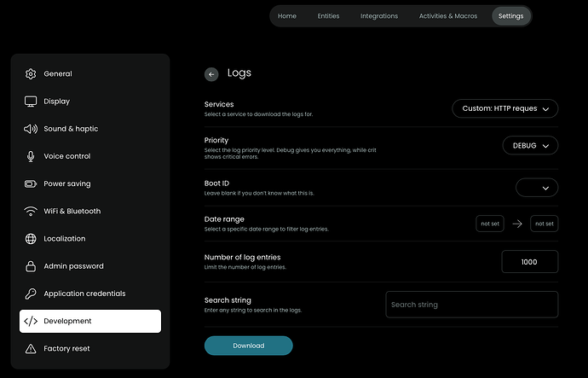Screen dimensions: 588x378
Task: Set the date range start not set field
Action: pyautogui.click(x=490, y=224)
